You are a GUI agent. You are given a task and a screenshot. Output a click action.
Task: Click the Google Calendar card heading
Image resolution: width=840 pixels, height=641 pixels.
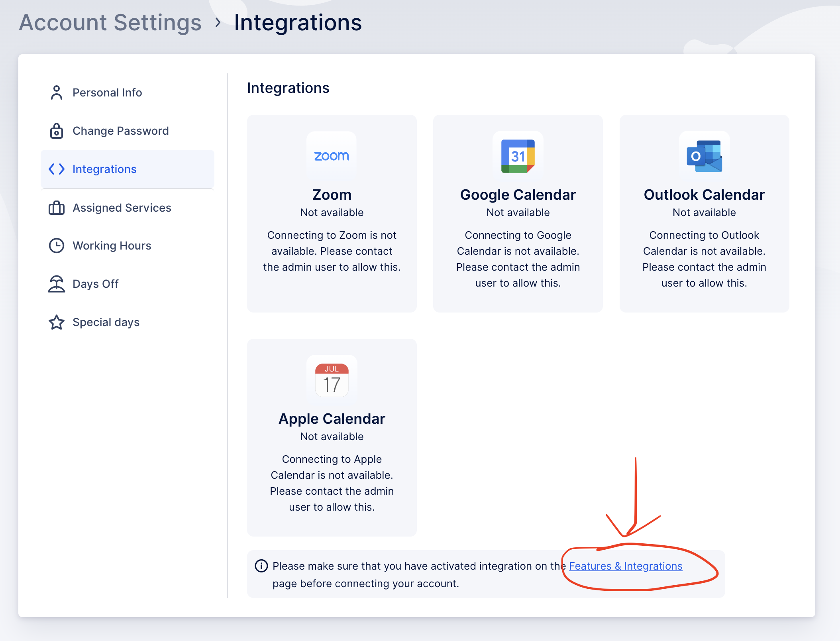[x=518, y=195]
